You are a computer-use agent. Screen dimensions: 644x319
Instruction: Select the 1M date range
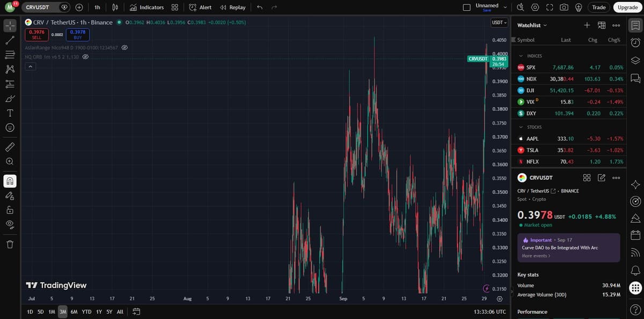tap(52, 311)
